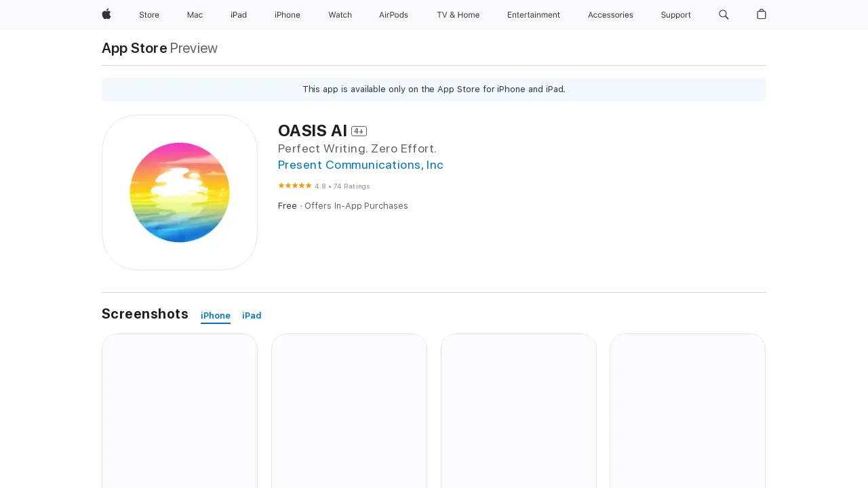
Task: Open the Support page
Action: (675, 15)
